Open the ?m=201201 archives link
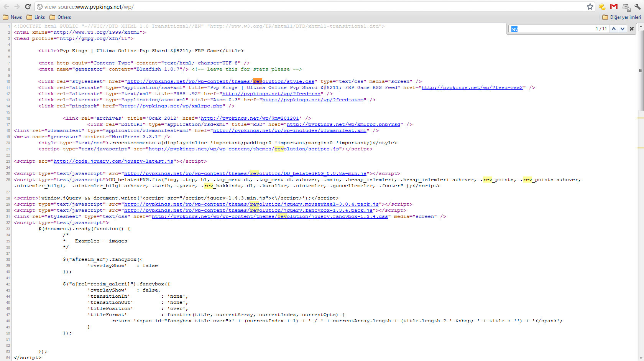The height and width of the screenshot is (361, 644). coord(250,118)
